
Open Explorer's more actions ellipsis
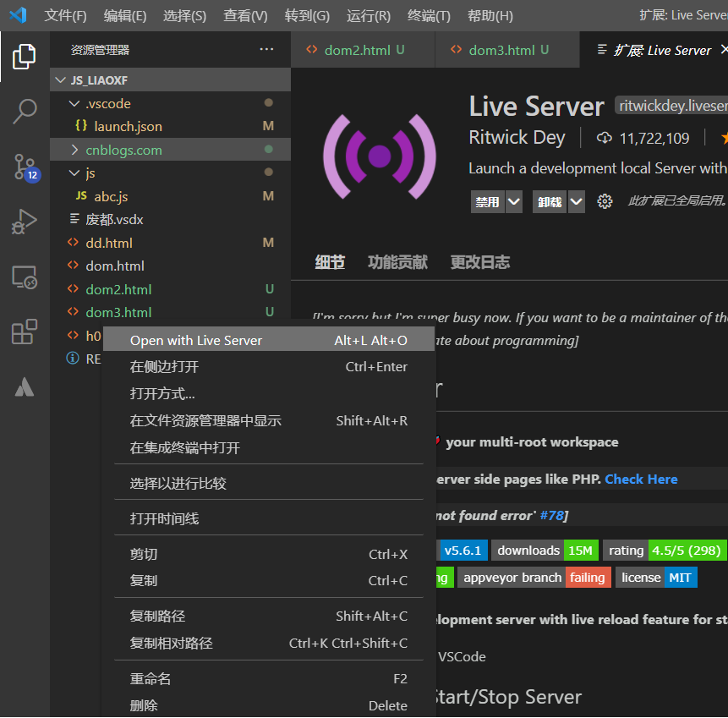click(266, 49)
